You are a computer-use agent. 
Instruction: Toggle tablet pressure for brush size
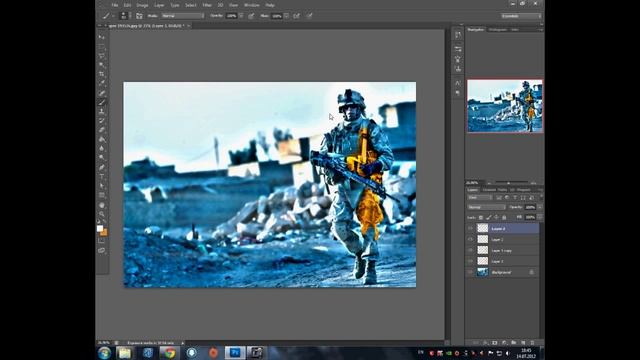coord(309,16)
